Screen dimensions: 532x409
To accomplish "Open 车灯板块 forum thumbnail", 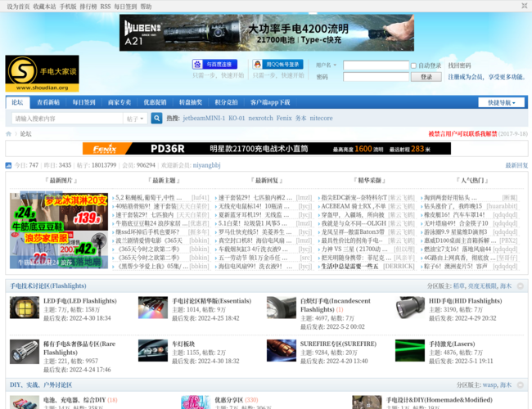I will click(x=153, y=350).
